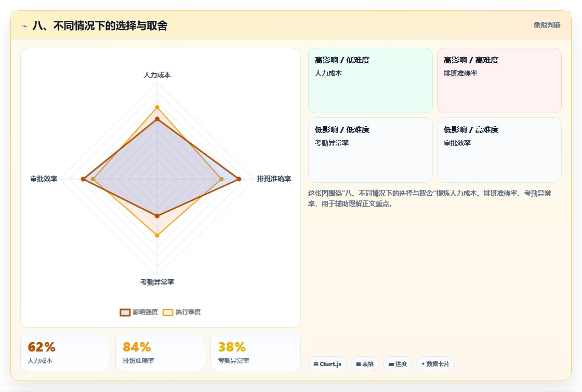The height and width of the screenshot is (392, 582).
Task: Click the lightning icon beside the section title
Action: [x=25, y=26]
